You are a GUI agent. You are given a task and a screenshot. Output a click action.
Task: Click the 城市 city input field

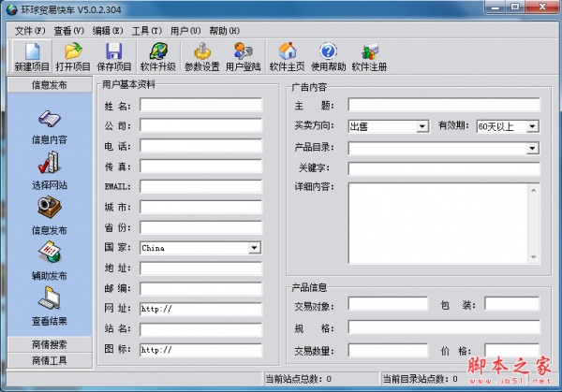[x=200, y=207]
